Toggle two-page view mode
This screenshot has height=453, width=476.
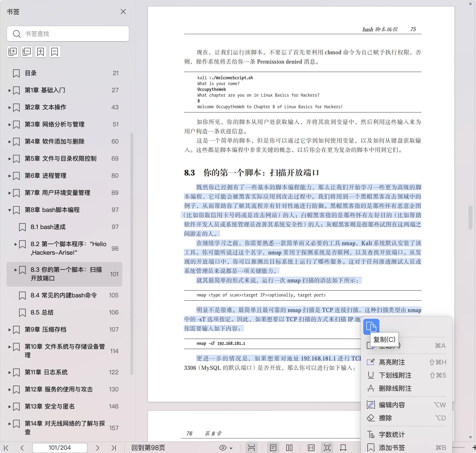pyautogui.click(x=289, y=448)
